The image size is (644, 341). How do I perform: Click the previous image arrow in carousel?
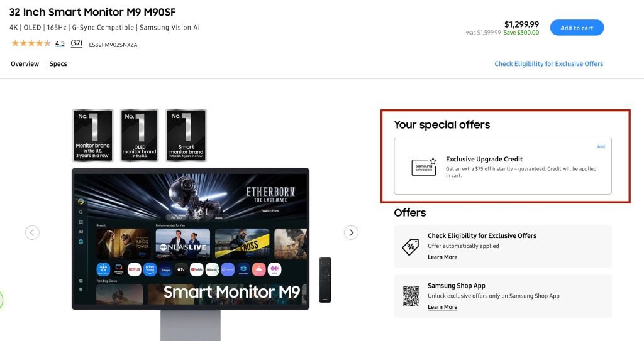point(33,232)
